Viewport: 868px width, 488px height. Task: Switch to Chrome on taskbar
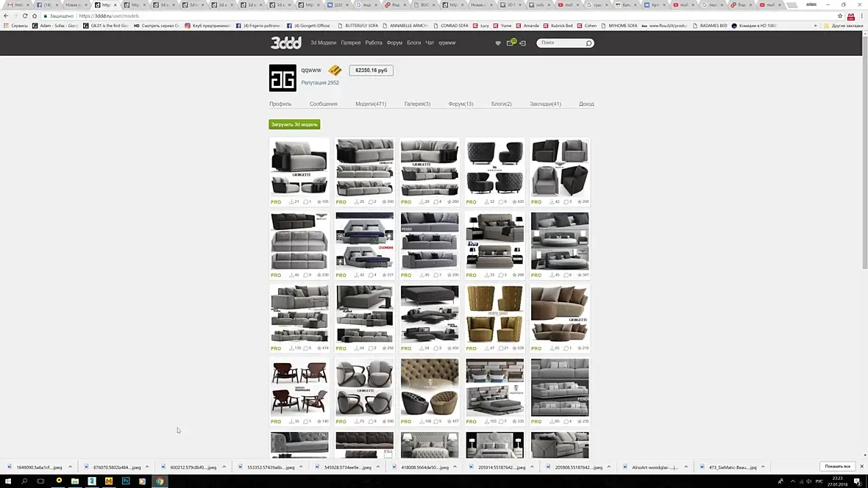(160, 481)
